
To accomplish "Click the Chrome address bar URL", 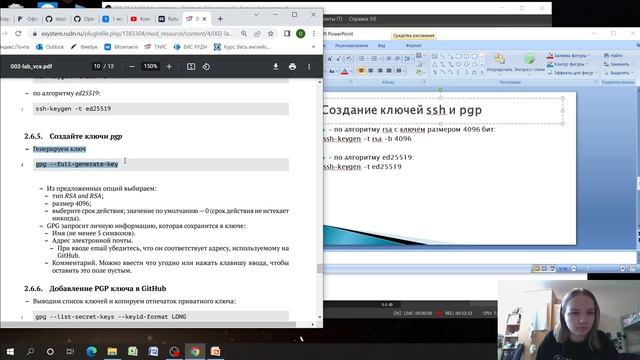I will click(x=137, y=33).
